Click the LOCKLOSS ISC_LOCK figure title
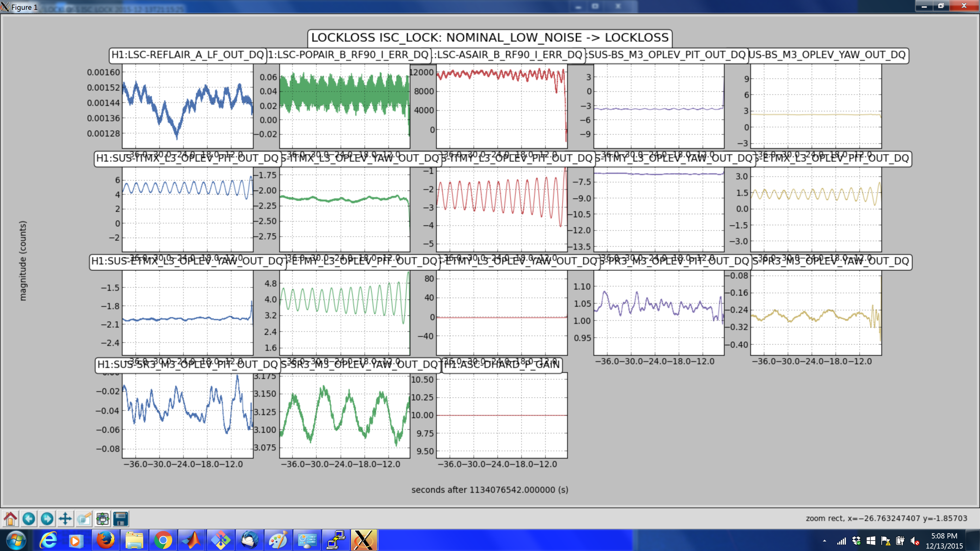Viewport: 980px width, 551px height. click(x=490, y=38)
